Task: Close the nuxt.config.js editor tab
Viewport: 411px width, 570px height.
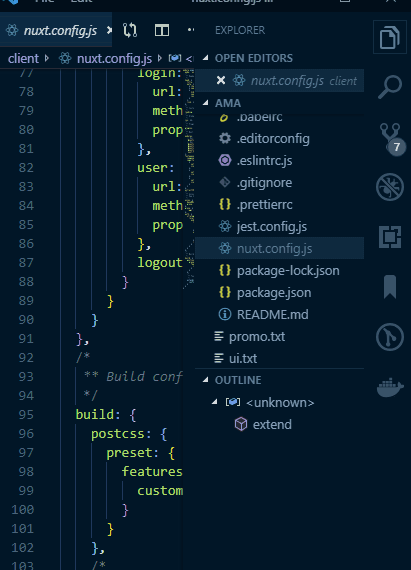Action: click(109, 30)
